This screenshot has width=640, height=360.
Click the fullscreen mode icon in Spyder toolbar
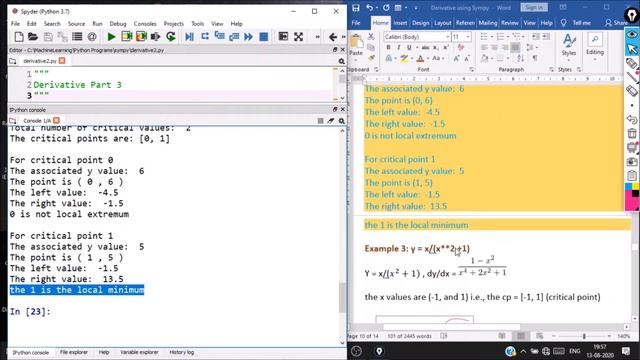coord(298,37)
